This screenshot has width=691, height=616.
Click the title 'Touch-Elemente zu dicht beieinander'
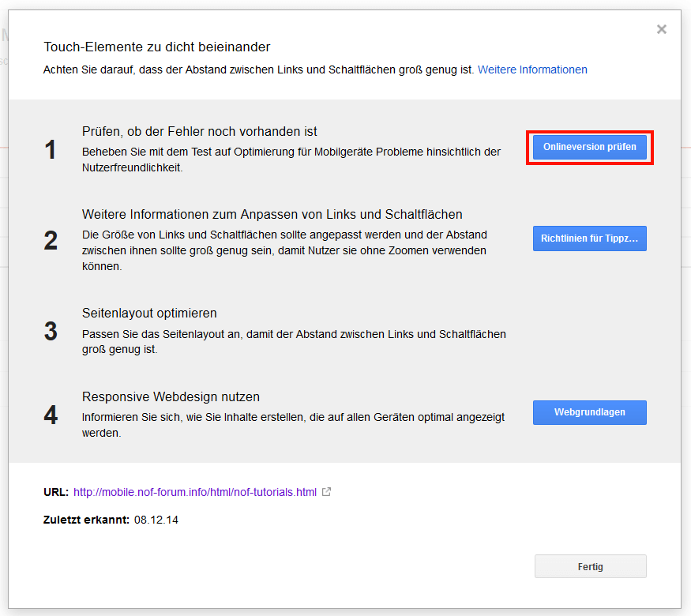tap(156, 47)
